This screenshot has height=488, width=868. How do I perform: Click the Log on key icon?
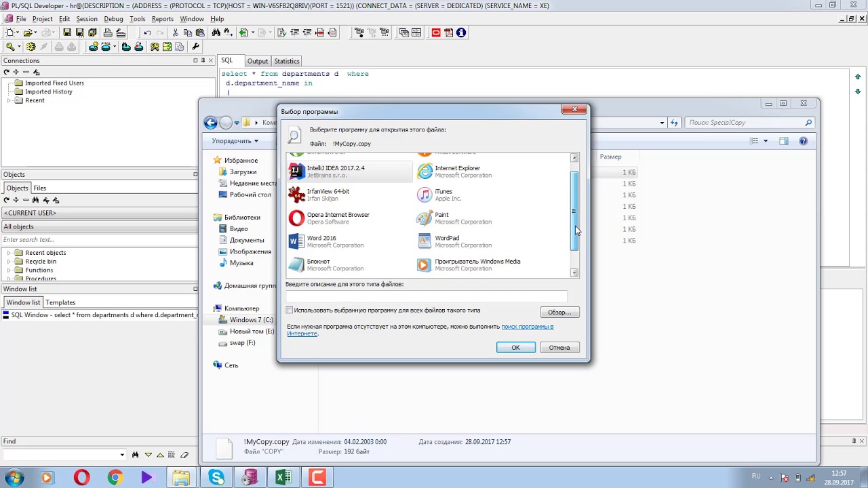(10, 47)
